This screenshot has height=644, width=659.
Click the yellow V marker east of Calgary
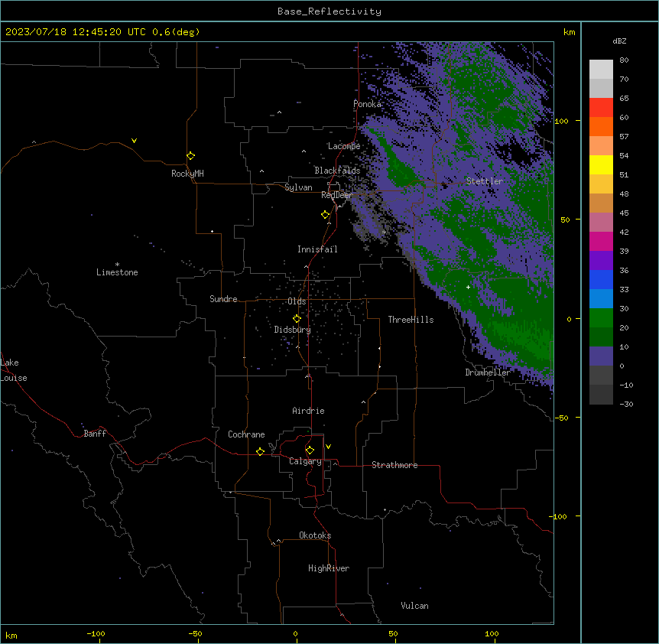coord(328,447)
